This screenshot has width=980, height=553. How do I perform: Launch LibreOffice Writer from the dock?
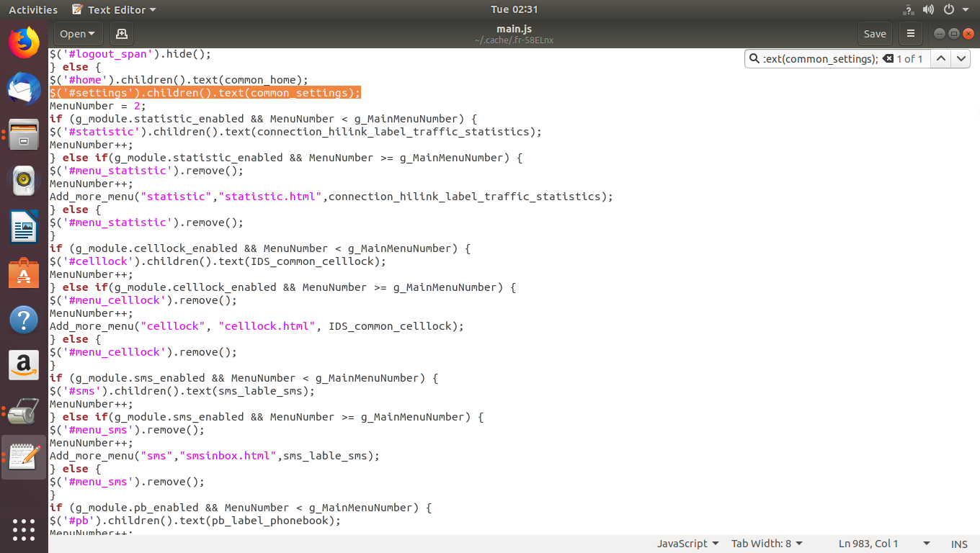tap(24, 227)
